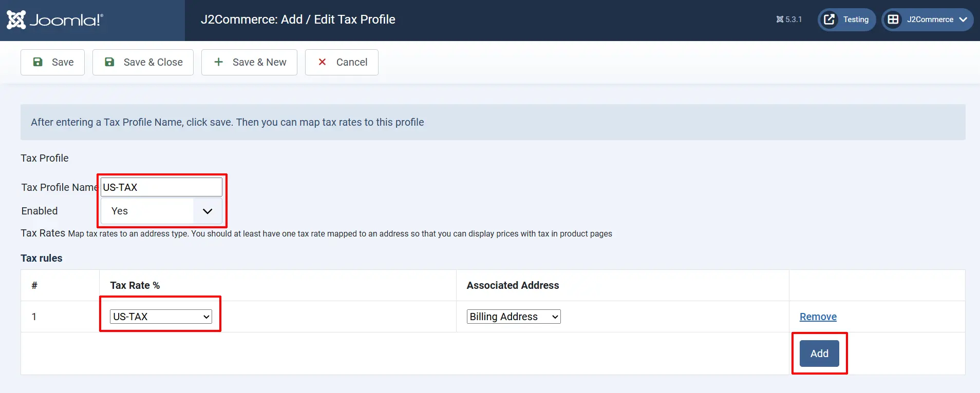Click the 'Tax Profile' section heading
980x393 pixels.
click(x=45, y=158)
